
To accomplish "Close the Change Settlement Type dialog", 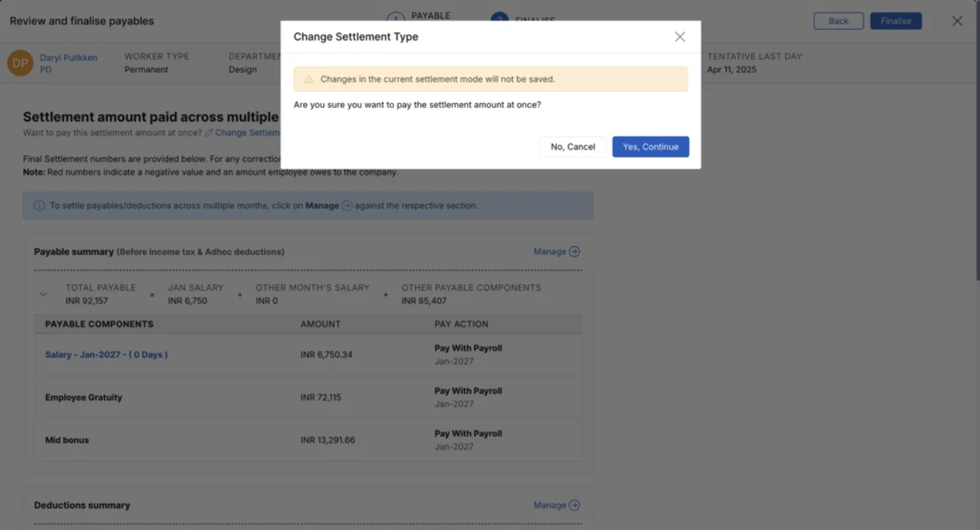I will [x=679, y=37].
